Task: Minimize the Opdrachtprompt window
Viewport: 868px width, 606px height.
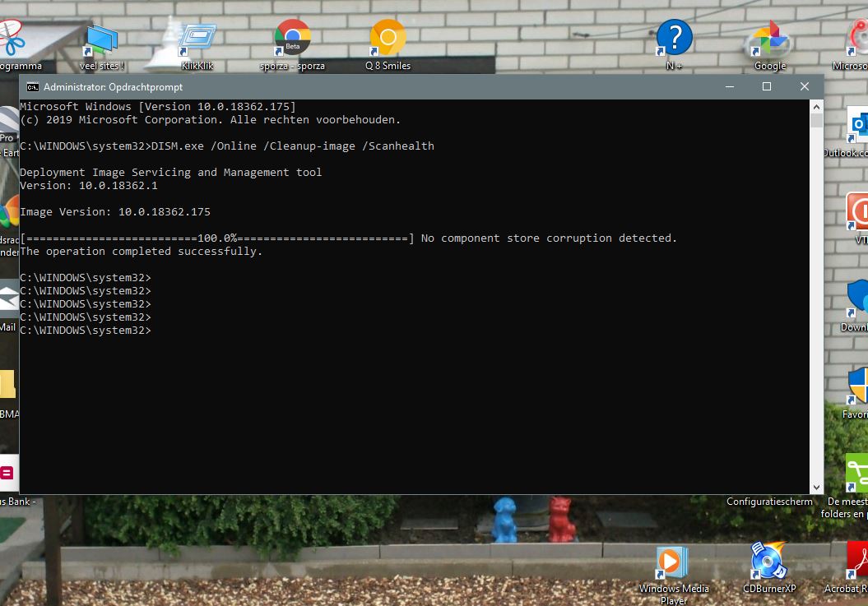Action: pyautogui.click(x=729, y=87)
